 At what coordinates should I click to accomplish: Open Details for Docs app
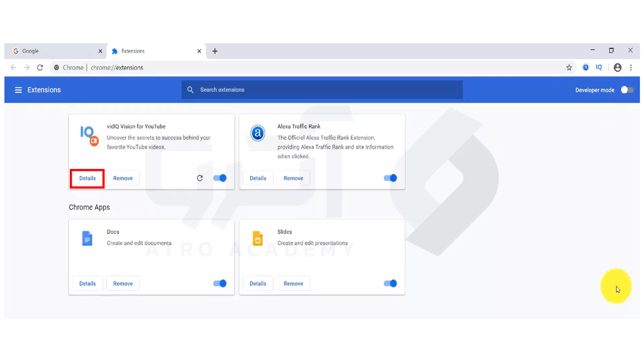click(87, 284)
